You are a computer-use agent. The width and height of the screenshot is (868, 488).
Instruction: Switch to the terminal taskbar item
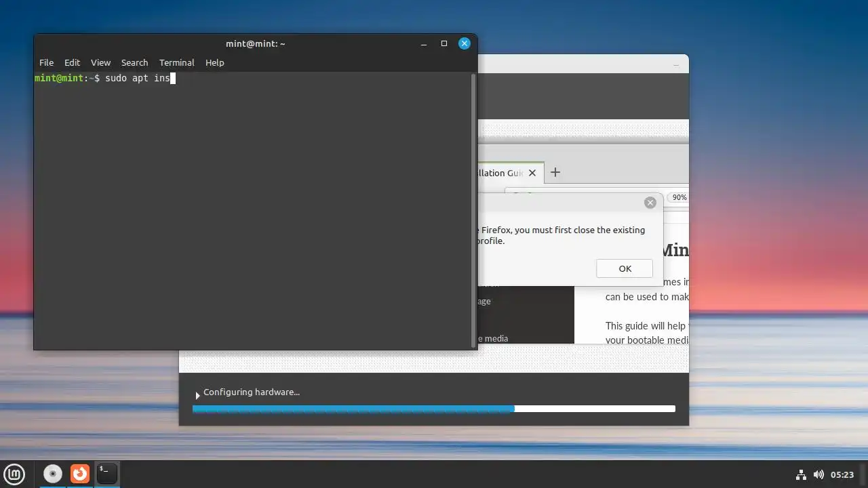coord(107,474)
